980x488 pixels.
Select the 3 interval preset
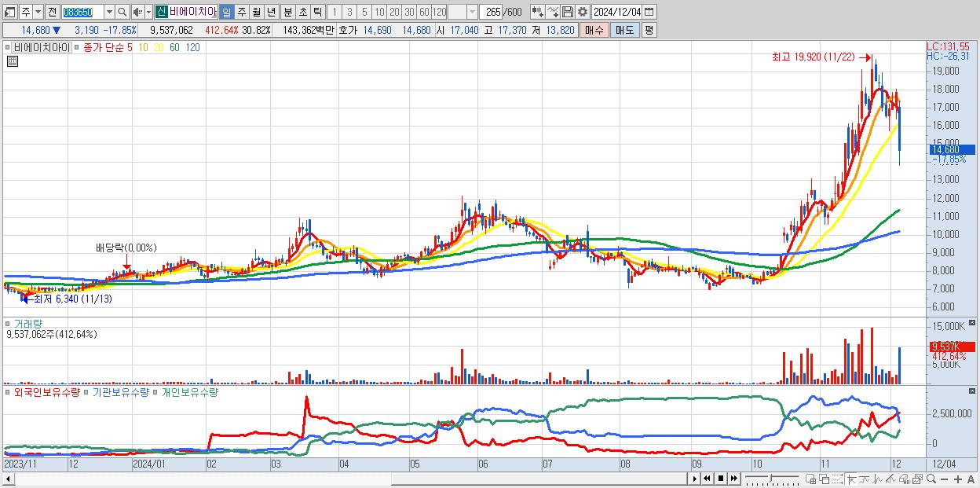tap(349, 12)
